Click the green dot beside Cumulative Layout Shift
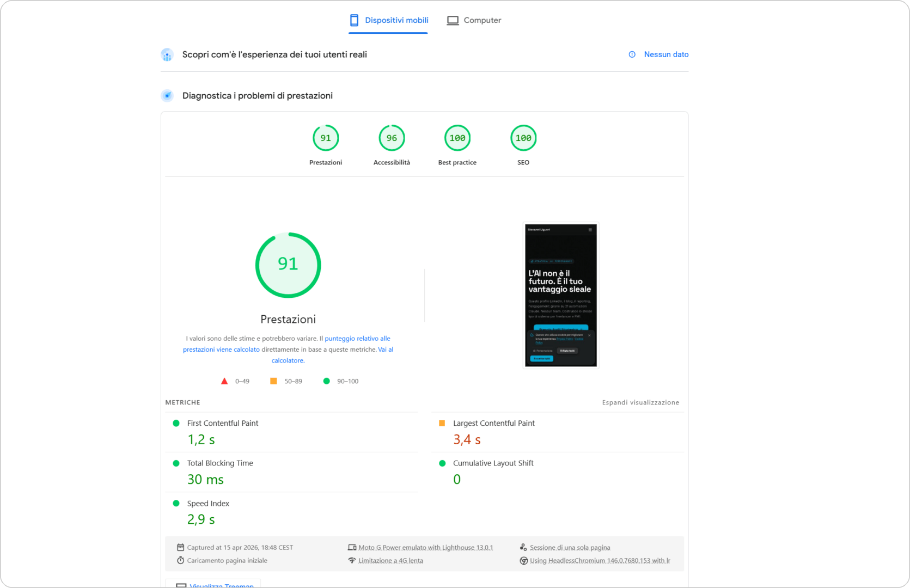 click(442, 463)
